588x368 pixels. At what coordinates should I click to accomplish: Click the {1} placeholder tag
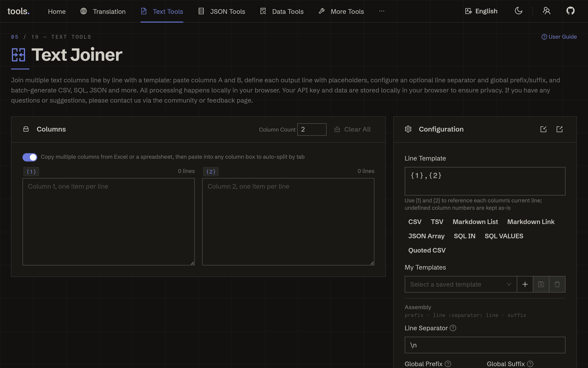point(31,172)
